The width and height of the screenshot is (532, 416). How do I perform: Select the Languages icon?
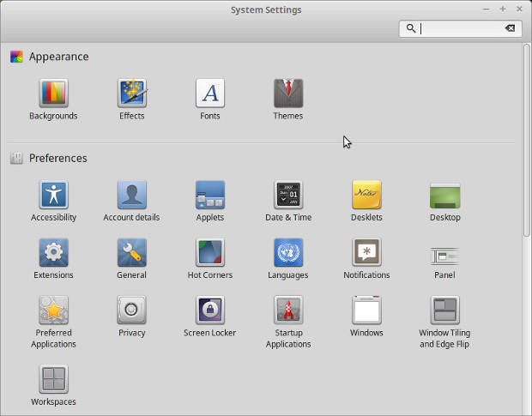[x=288, y=253]
